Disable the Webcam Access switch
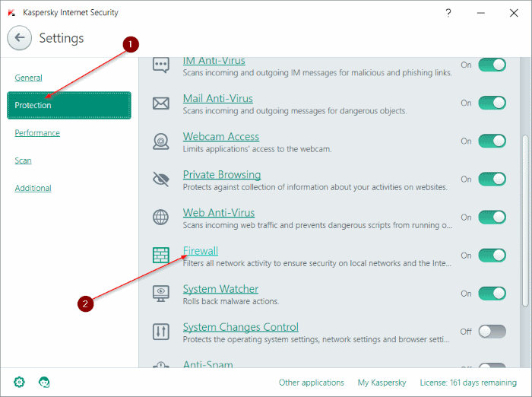The height and width of the screenshot is (397, 532). (x=492, y=141)
